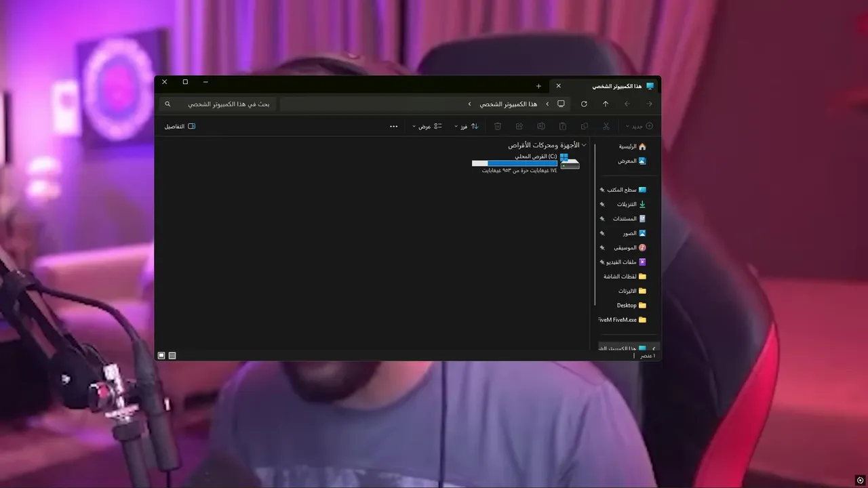Click the Cut scissors icon in toolbar
This screenshot has height=488, width=868.
click(x=606, y=126)
